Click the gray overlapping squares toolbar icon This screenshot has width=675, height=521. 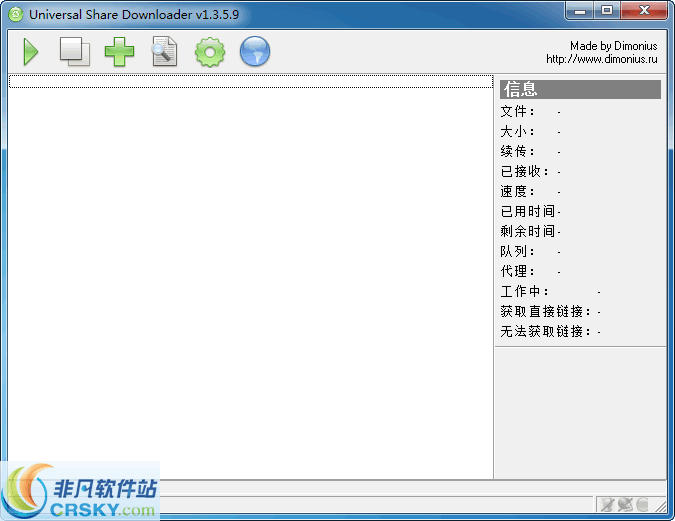coord(74,52)
